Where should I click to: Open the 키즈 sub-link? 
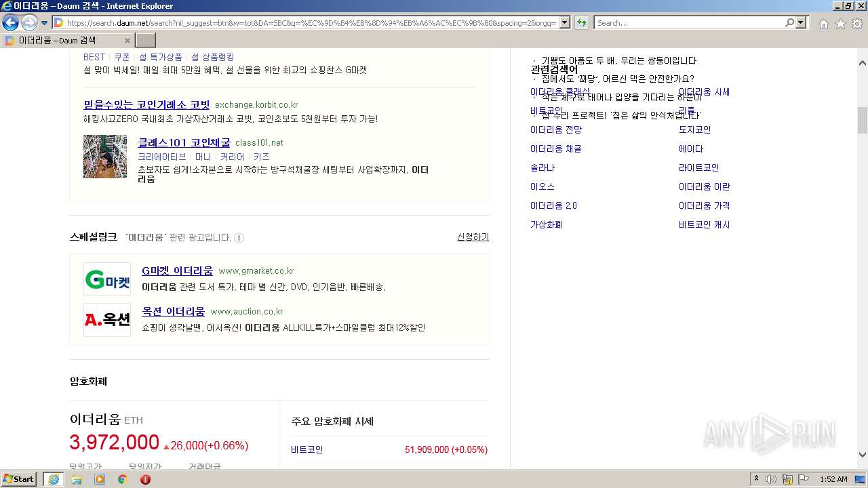[261, 157]
